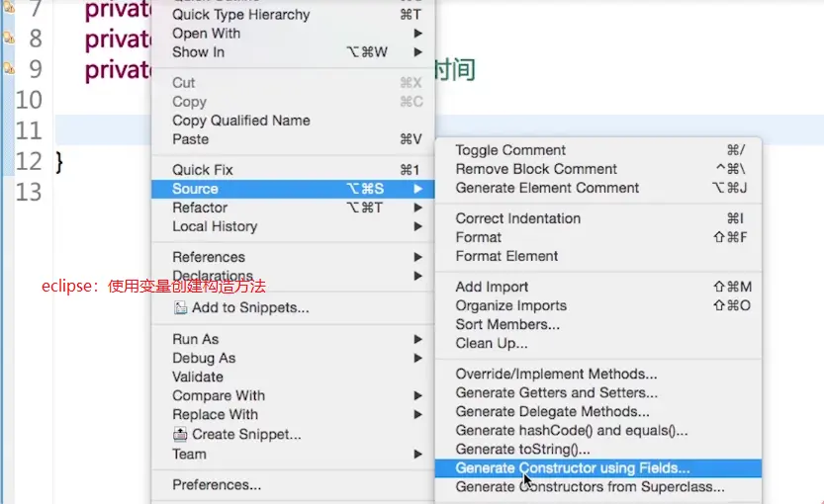Expand the Local History submenu arrow
This screenshot has height=504, width=824.
(419, 226)
